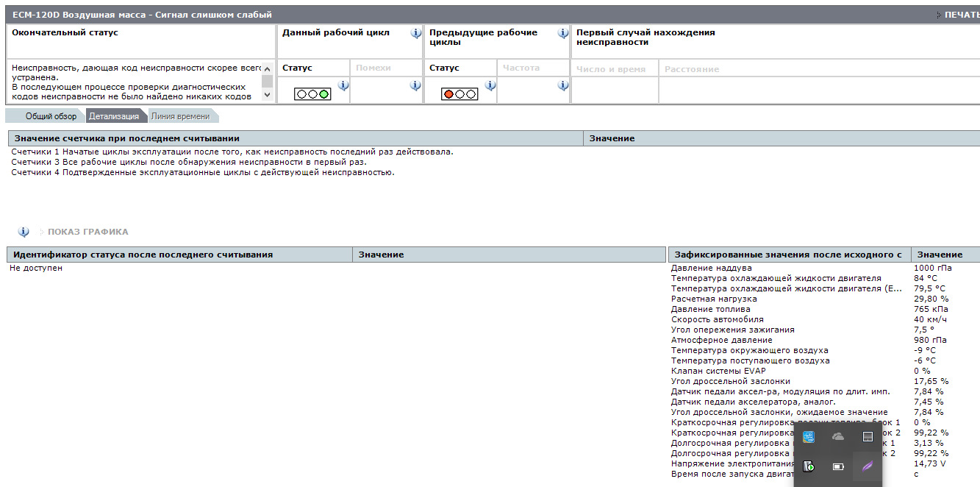Viewport: 980px width, 487px height.
Task: Click the red traffic light status indicator
Action: (x=459, y=94)
